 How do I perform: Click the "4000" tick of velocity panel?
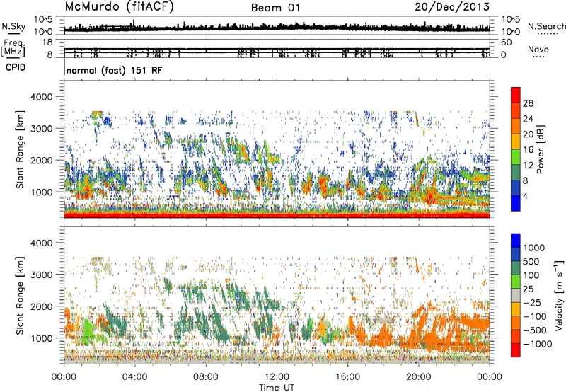click(43, 243)
